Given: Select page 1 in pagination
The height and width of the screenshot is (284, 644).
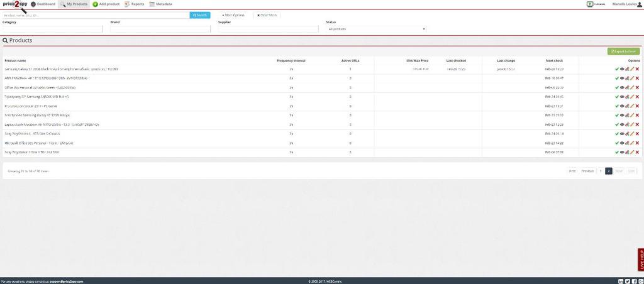Looking at the screenshot, I should (601, 171).
